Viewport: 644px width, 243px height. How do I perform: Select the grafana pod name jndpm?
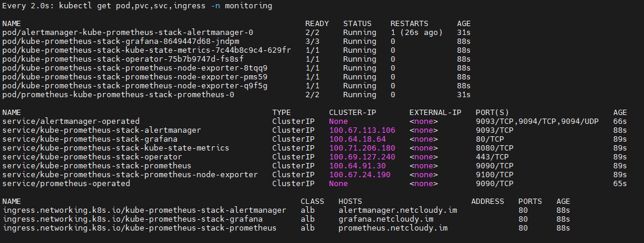121,41
